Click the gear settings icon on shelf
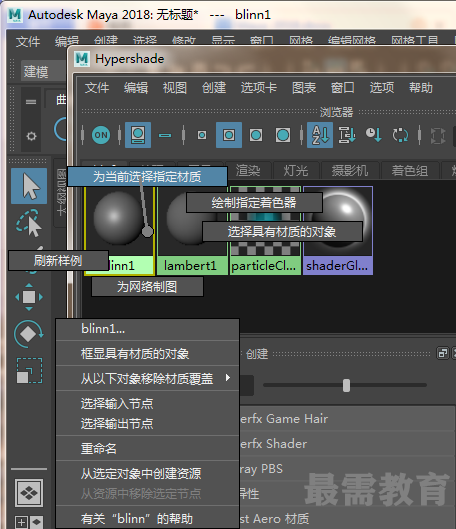The image size is (456, 529). pyautogui.click(x=31, y=136)
